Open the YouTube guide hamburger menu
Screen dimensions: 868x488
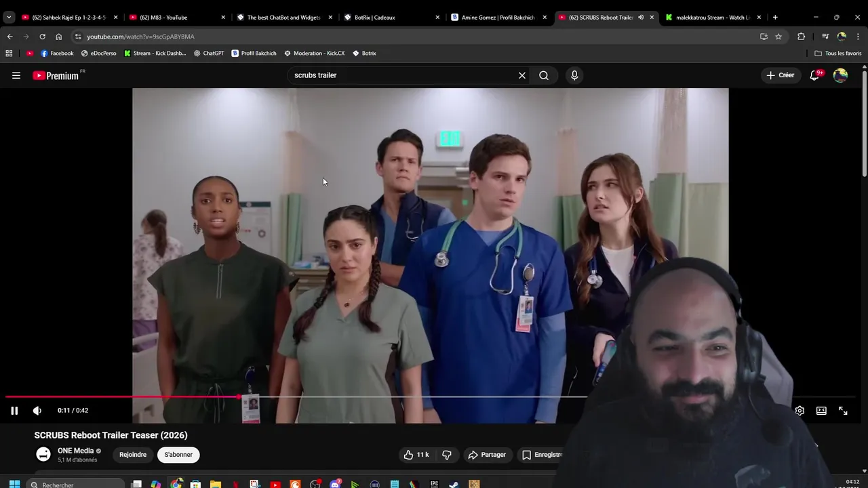pyautogui.click(x=16, y=75)
